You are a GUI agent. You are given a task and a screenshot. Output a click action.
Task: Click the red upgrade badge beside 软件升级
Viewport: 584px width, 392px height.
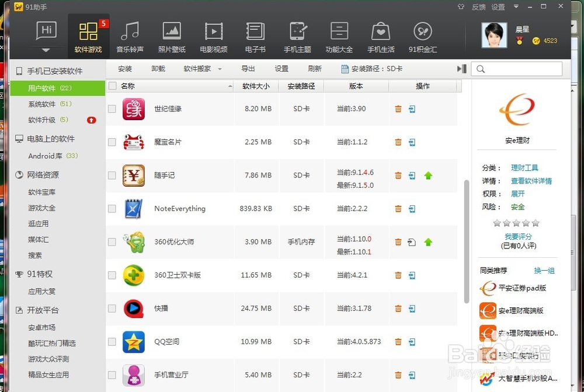[x=91, y=120]
